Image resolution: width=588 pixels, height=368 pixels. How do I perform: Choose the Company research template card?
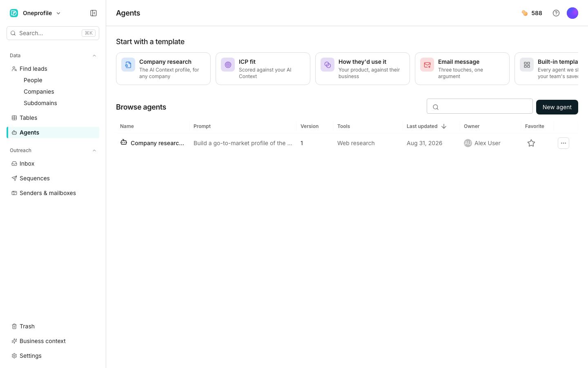[163, 69]
